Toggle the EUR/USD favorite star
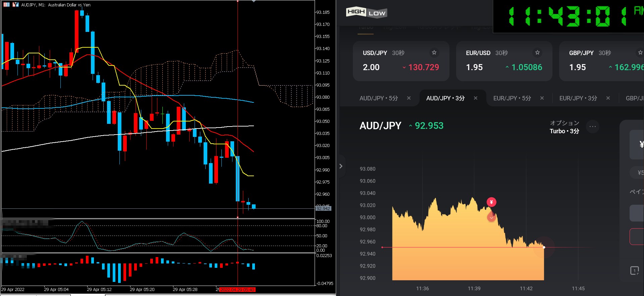This screenshot has width=644, height=296. click(537, 53)
